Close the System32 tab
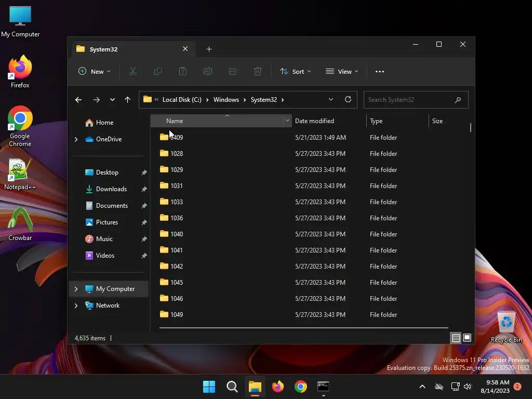The width and height of the screenshot is (532, 399). click(x=185, y=49)
